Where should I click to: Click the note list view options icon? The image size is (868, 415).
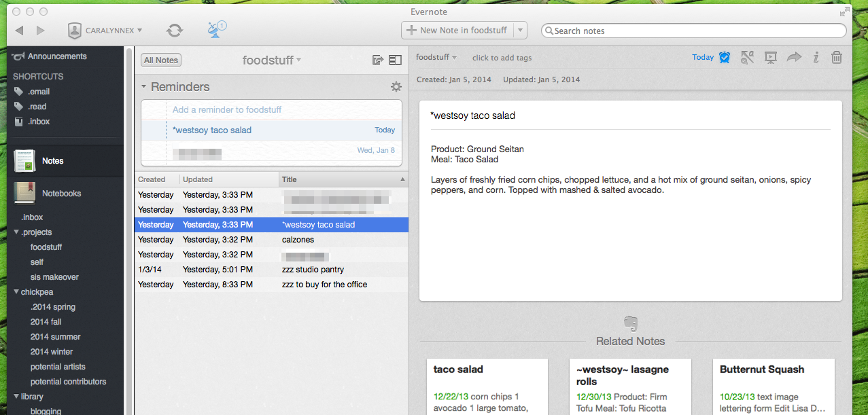click(x=395, y=60)
